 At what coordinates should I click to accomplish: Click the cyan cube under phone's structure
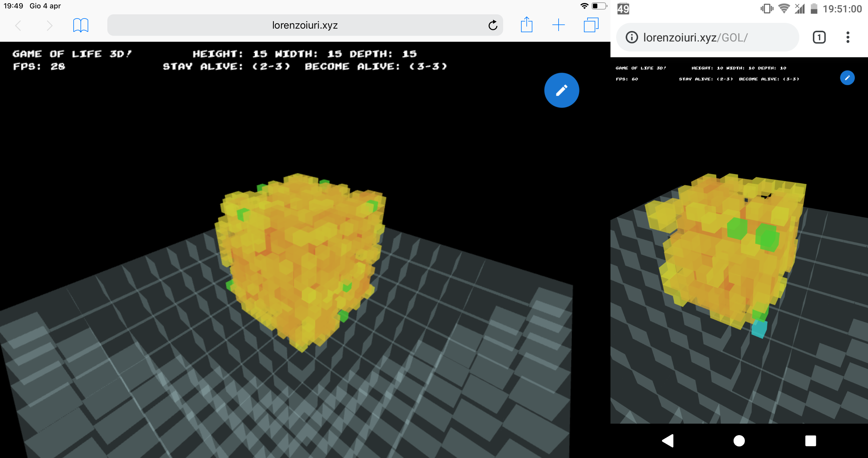pos(759,329)
